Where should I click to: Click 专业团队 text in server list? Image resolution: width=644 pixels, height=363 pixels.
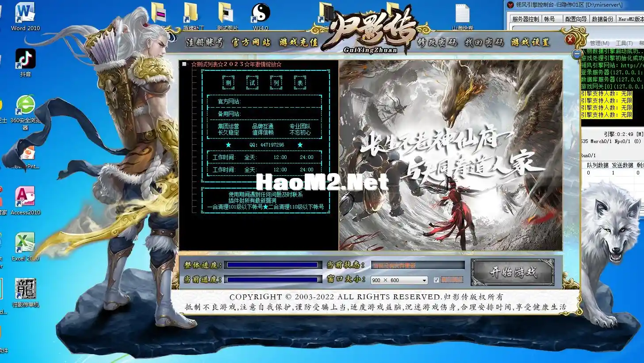pyautogui.click(x=300, y=127)
